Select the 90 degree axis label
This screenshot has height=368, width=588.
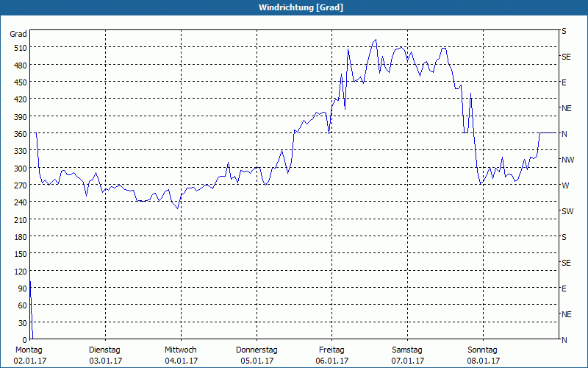23,289
